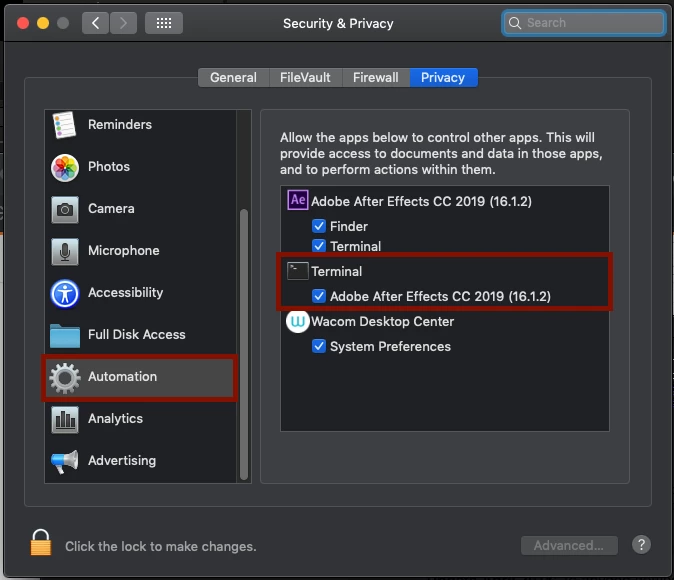
Task: Select the Microphone label in the list
Action: (124, 251)
